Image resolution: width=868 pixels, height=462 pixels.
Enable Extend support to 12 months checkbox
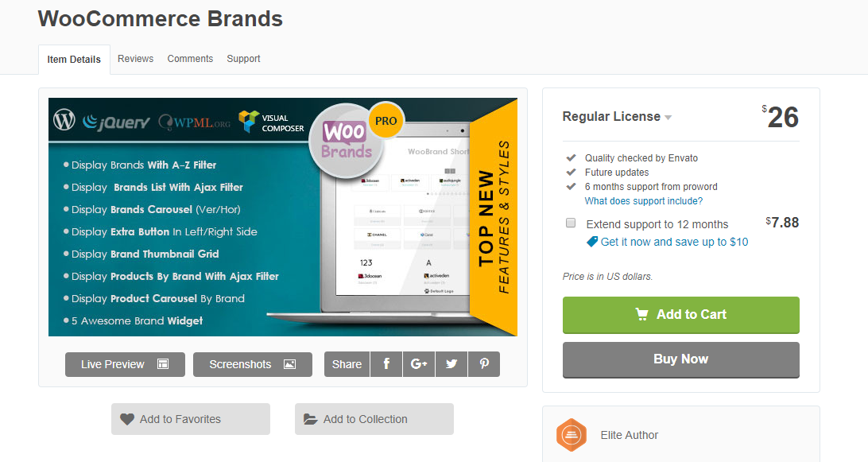coord(571,223)
